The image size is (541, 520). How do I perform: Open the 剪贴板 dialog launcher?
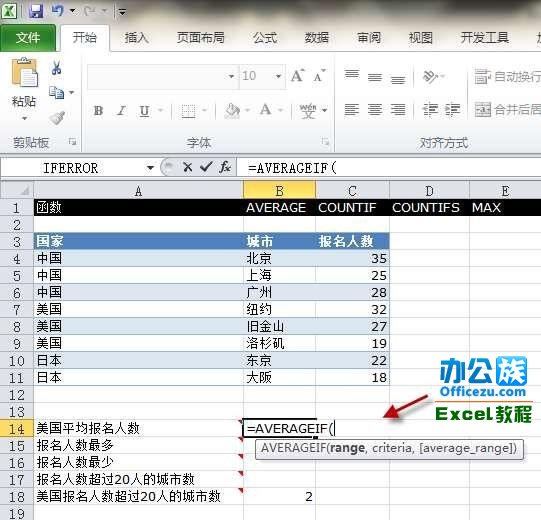[x=72, y=141]
